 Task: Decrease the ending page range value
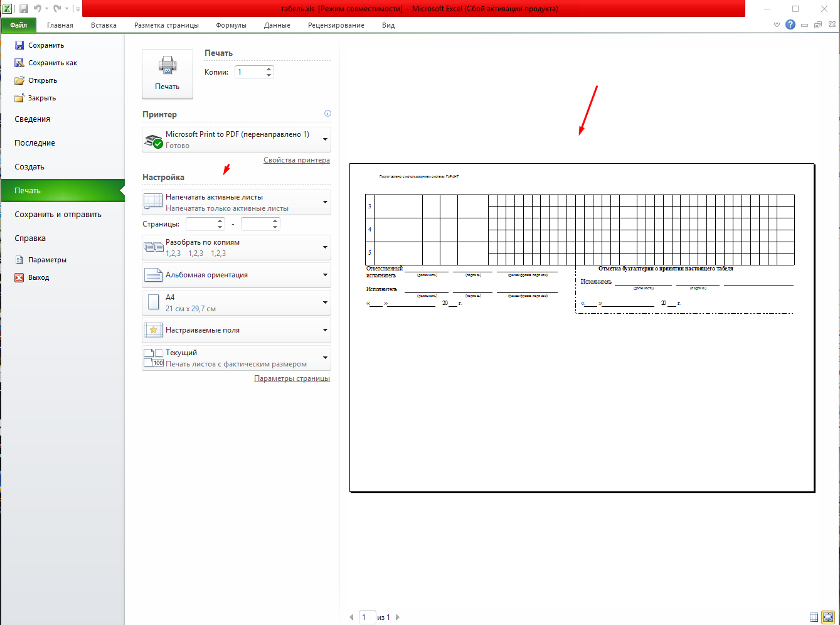(x=275, y=227)
